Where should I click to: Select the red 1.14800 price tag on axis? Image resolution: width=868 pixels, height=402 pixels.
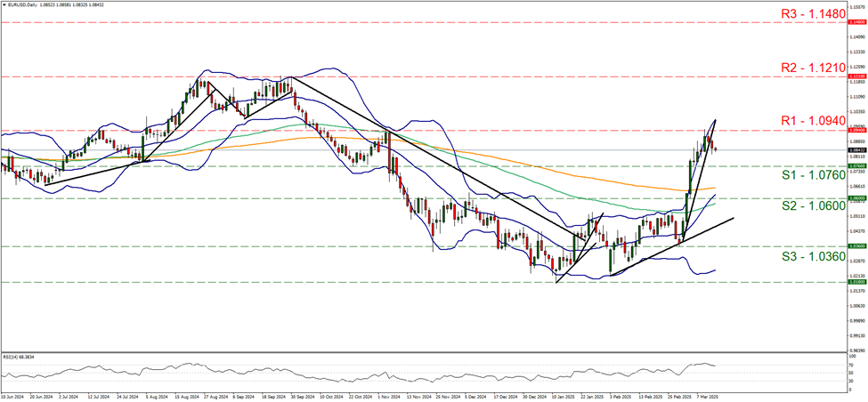coord(857,22)
